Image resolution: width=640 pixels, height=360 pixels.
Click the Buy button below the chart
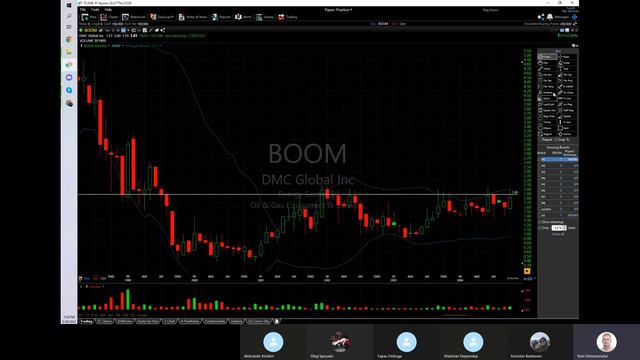(87, 278)
